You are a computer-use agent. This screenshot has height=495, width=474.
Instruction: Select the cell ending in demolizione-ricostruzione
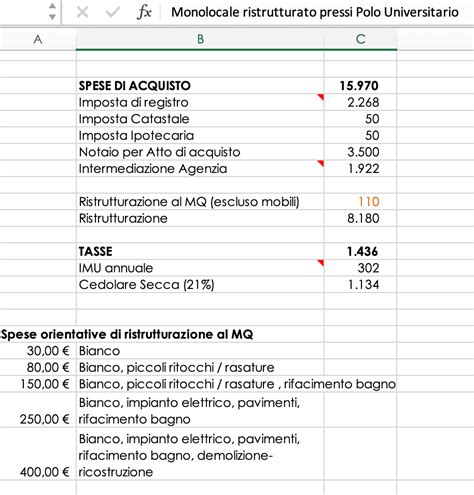tap(200, 455)
